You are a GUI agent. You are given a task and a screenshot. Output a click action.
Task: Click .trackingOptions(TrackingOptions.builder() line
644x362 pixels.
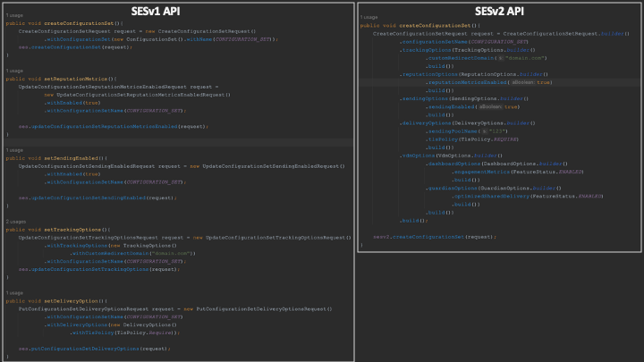tap(468, 50)
